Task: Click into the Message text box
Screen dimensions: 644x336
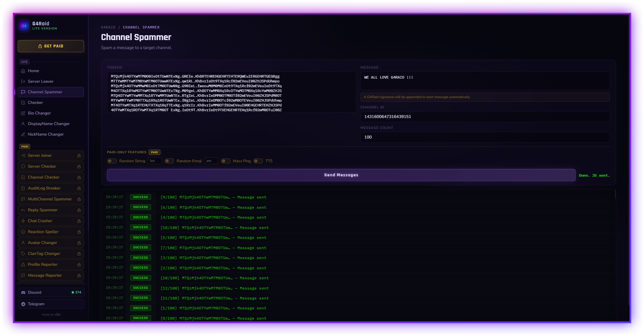Action: pos(485,81)
